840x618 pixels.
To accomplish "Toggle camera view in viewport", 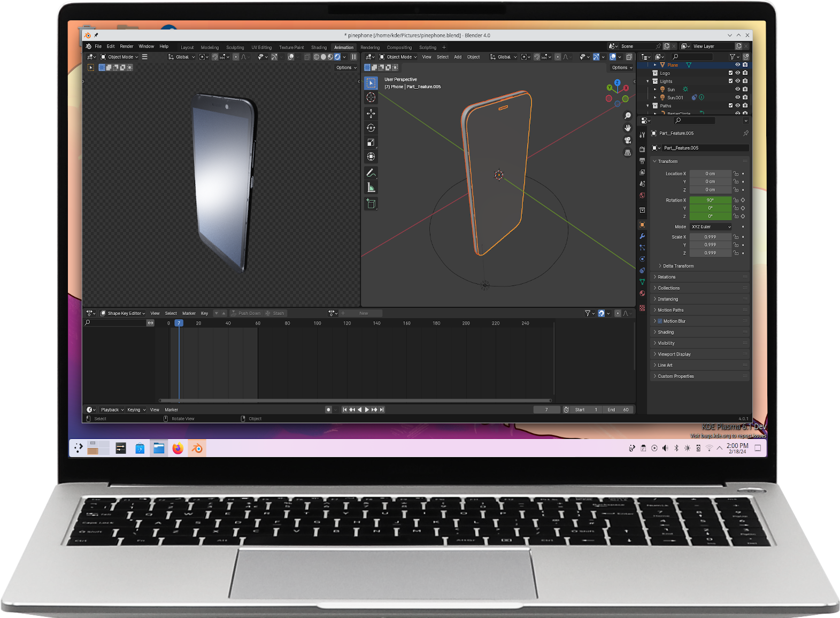I will click(628, 140).
